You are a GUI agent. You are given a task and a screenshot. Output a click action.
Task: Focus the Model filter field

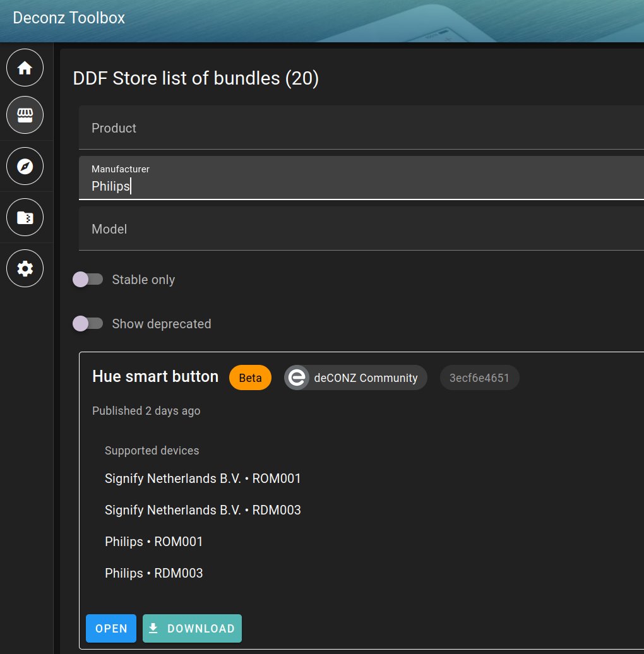tap(361, 229)
